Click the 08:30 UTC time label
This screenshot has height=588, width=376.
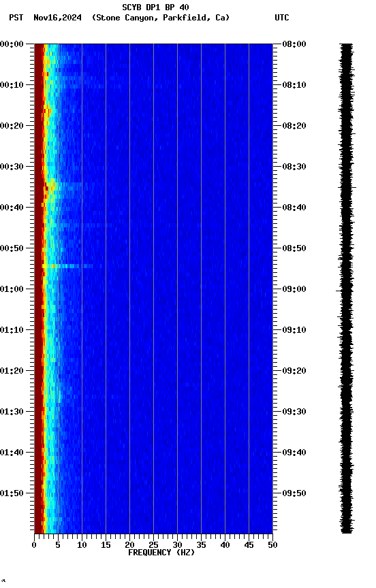[x=294, y=167]
